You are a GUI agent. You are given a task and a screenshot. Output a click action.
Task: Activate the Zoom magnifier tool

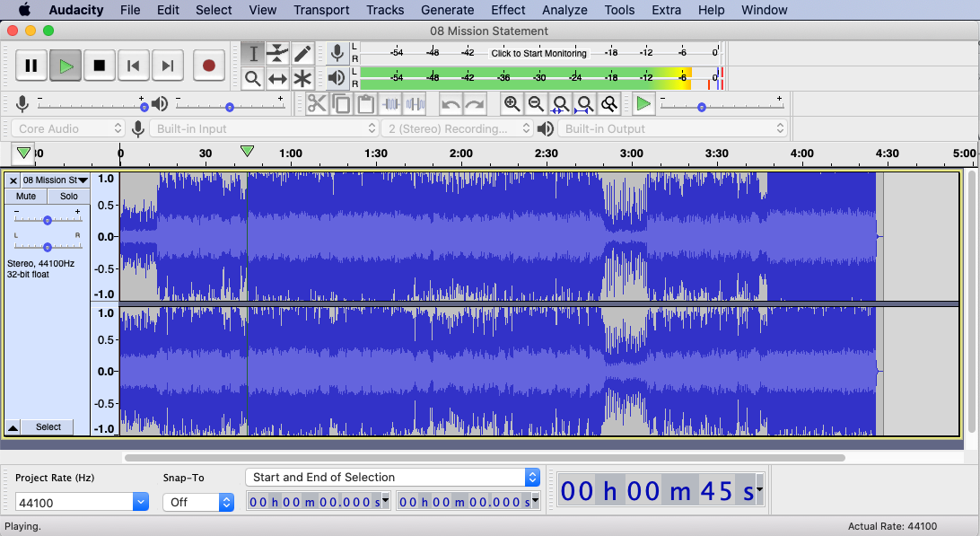pyautogui.click(x=253, y=79)
